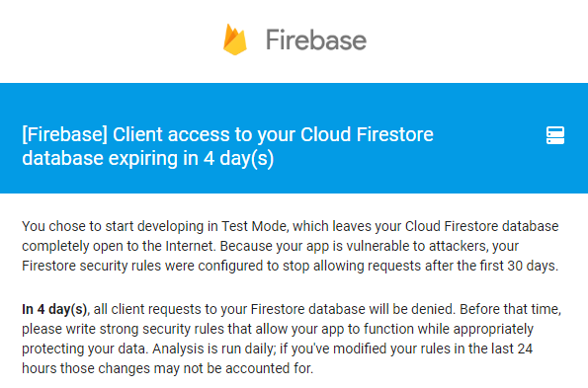This screenshot has width=588, height=388.
Task: Click "Analysis is run daily" sentence
Action: (x=213, y=349)
